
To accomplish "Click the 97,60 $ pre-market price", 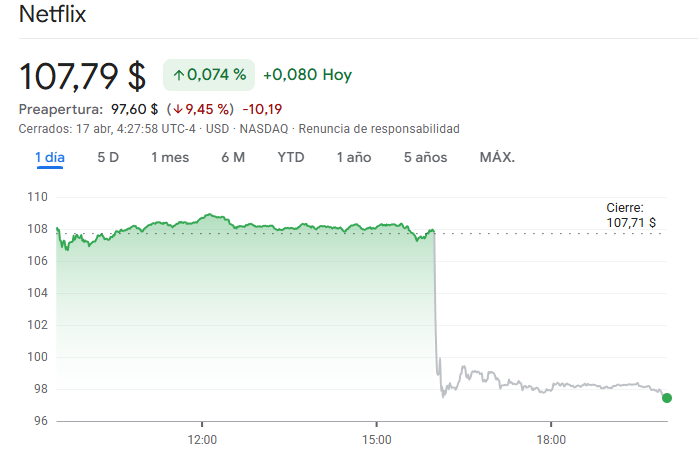I will point(133,109).
